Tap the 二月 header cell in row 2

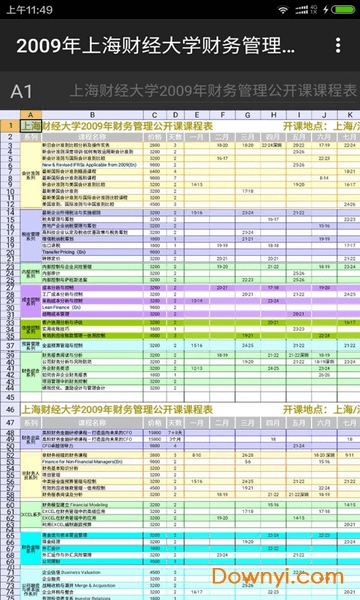click(x=222, y=137)
